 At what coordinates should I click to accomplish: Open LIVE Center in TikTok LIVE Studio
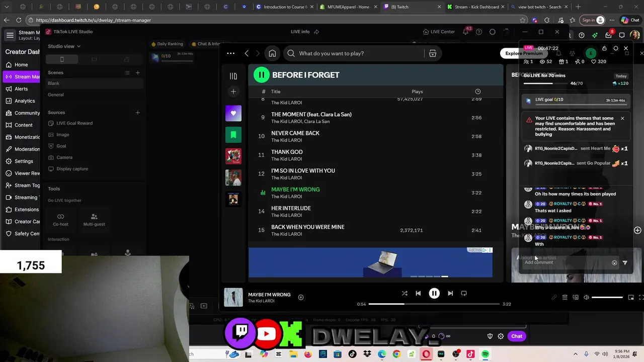439,32
